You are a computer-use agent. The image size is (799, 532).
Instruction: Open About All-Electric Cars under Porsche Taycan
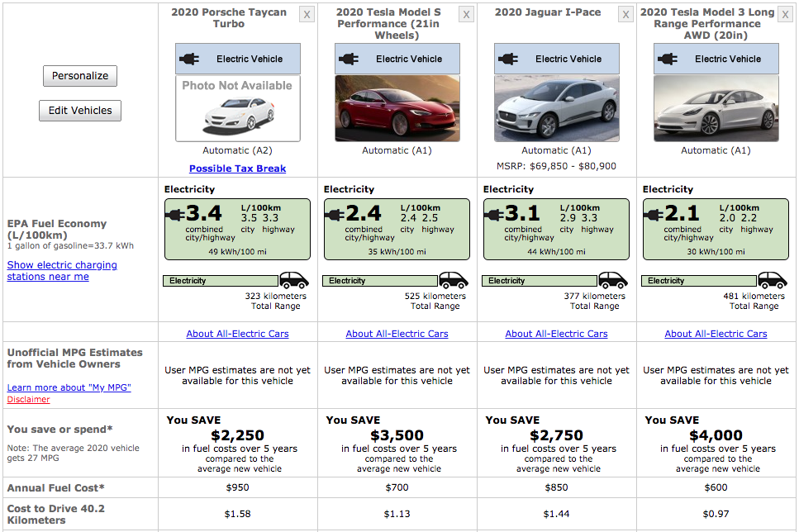237,334
